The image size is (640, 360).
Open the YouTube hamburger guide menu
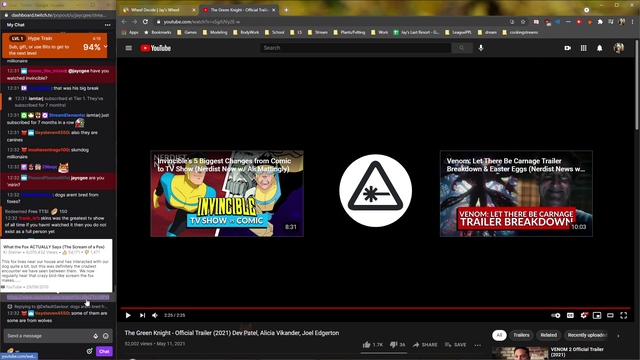[129, 48]
